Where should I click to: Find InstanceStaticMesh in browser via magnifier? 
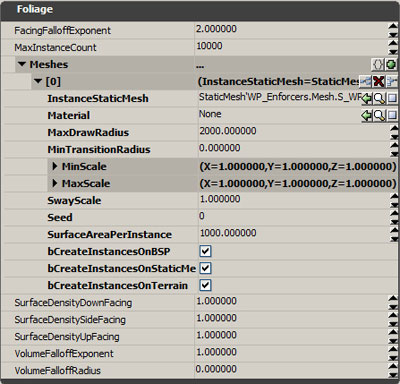tap(379, 99)
